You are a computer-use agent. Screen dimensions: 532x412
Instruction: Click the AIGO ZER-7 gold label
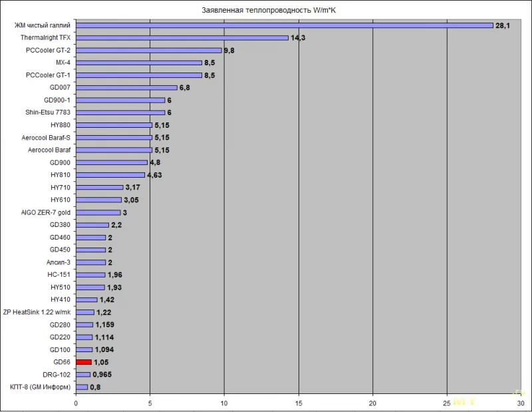coord(46,212)
